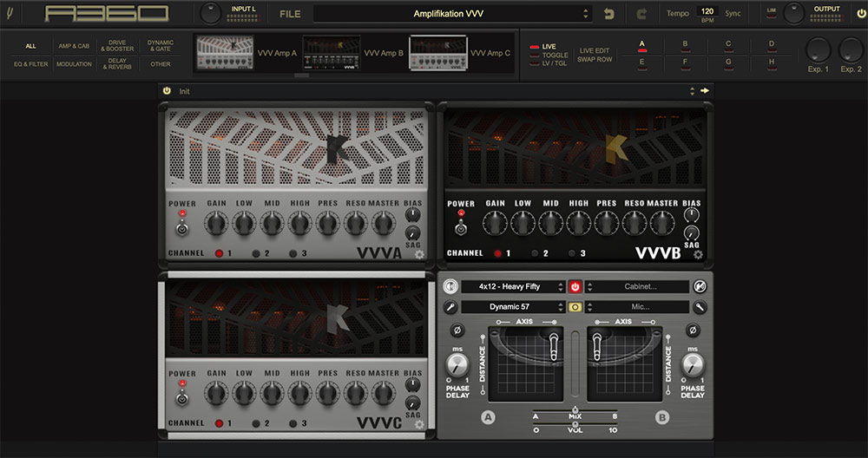Flip the VVVC power toggle switch
This screenshot has width=868, height=458.
182,397
